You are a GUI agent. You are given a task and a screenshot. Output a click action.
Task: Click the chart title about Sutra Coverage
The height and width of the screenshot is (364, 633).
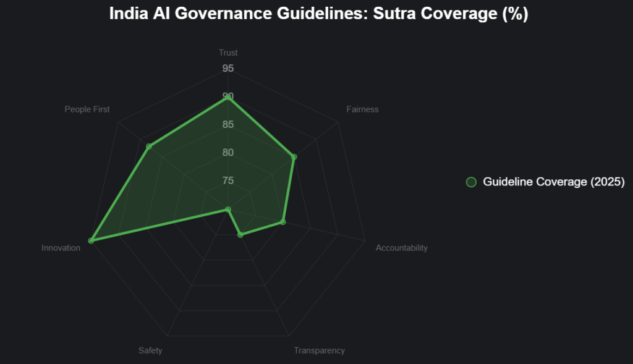tap(318, 14)
